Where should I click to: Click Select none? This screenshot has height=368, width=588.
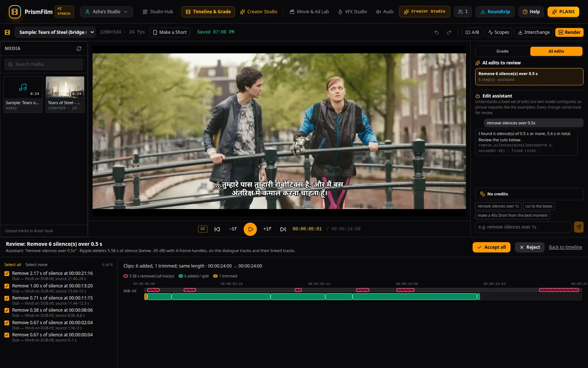click(x=36, y=265)
